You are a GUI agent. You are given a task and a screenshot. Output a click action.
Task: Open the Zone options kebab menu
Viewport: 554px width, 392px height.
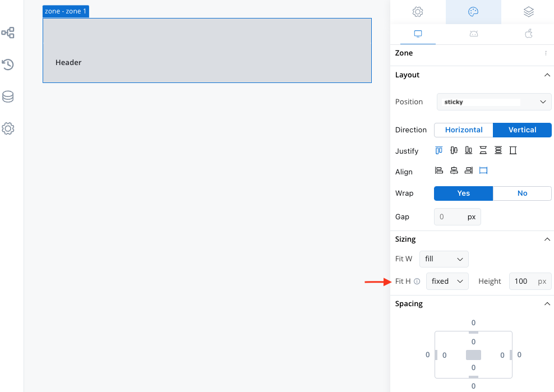(x=546, y=53)
